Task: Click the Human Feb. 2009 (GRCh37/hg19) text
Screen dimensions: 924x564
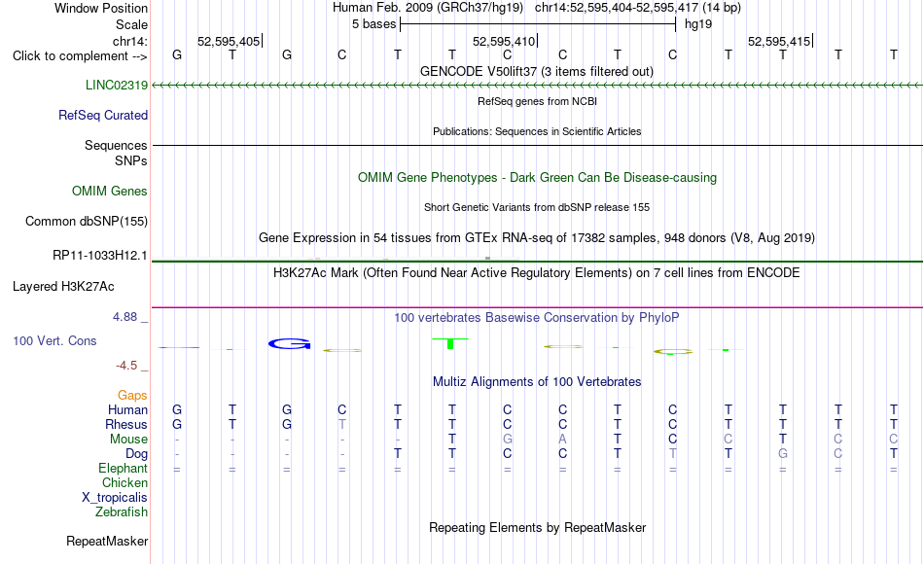Action: coord(427,8)
